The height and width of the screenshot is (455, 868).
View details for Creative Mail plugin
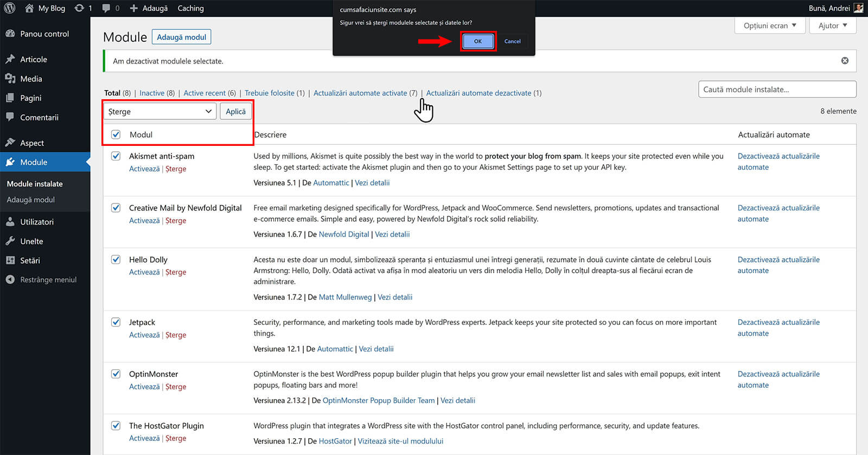coord(392,234)
